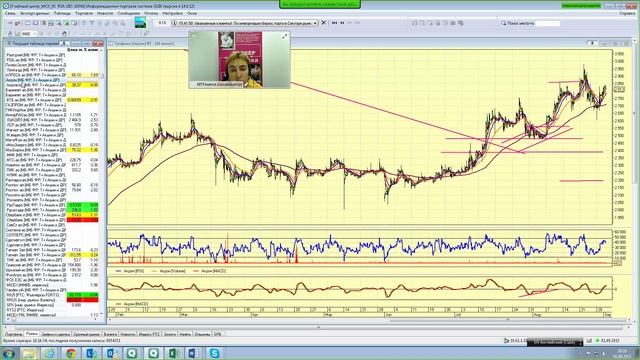Open the Сообщения menu in menu bar
Viewport: 640px width, 360px height.
[129, 13]
